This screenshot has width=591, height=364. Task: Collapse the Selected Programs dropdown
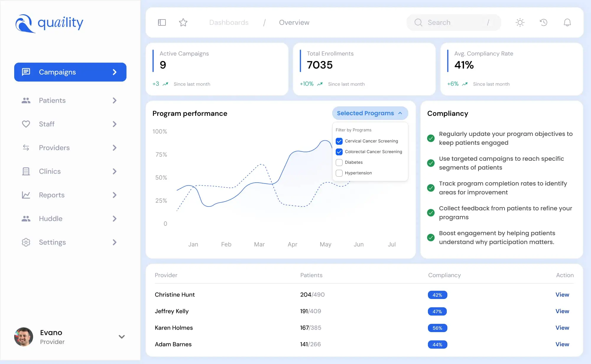(x=370, y=113)
